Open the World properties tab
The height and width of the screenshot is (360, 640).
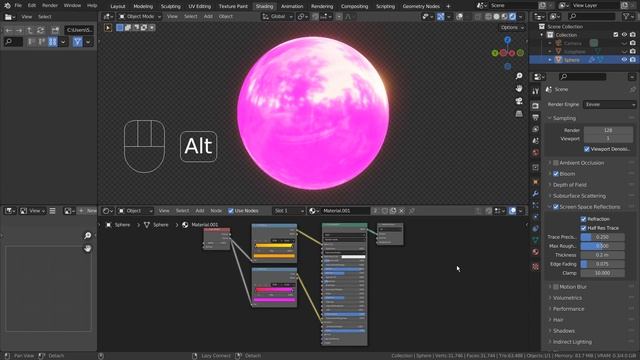[x=536, y=152]
